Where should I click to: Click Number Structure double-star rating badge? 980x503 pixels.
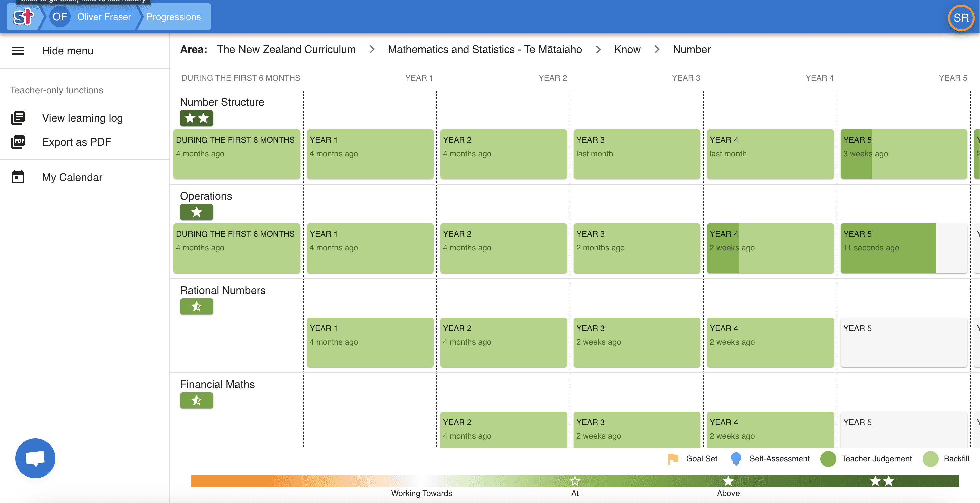[x=197, y=118]
